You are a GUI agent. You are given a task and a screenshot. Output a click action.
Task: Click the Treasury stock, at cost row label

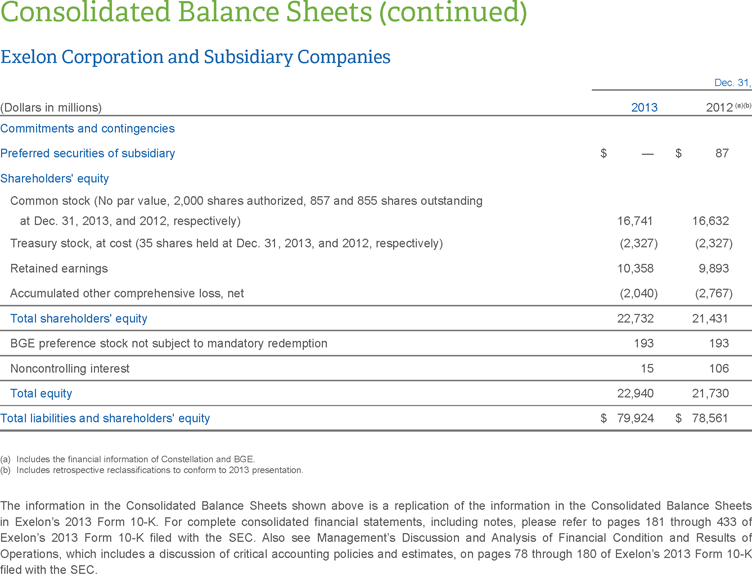pyautogui.click(x=226, y=243)
